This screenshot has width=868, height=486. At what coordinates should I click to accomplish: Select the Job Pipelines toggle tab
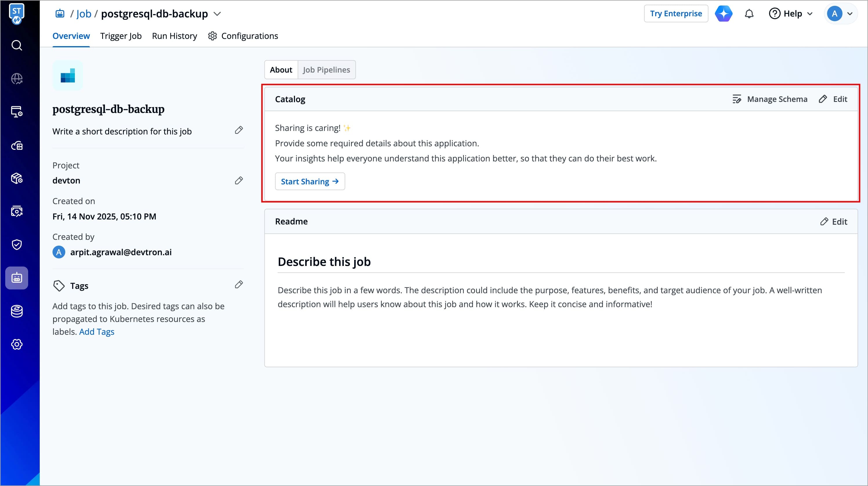[326, 70]
